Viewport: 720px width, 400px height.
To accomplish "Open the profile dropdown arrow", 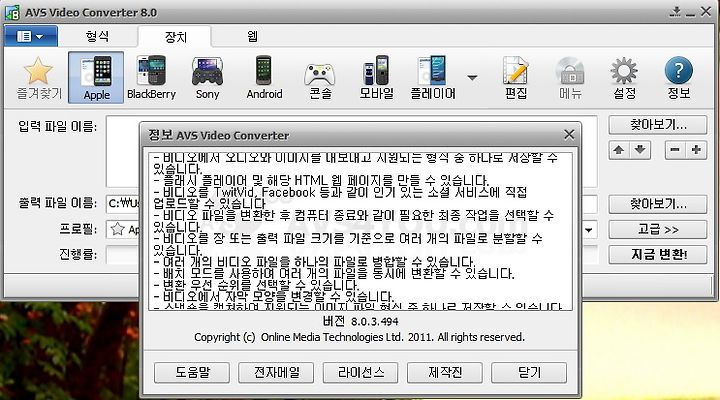I will [x=589, y=230].
